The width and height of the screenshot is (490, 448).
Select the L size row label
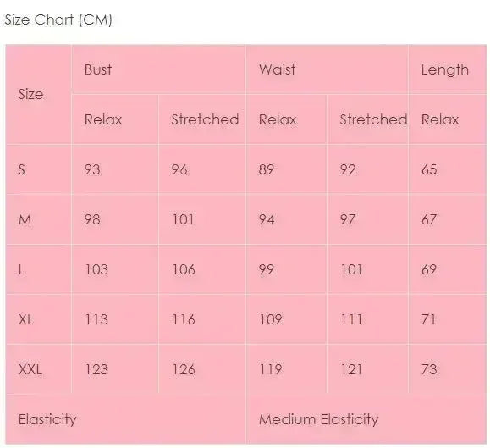pyautogui.click(x=21, y=269)
